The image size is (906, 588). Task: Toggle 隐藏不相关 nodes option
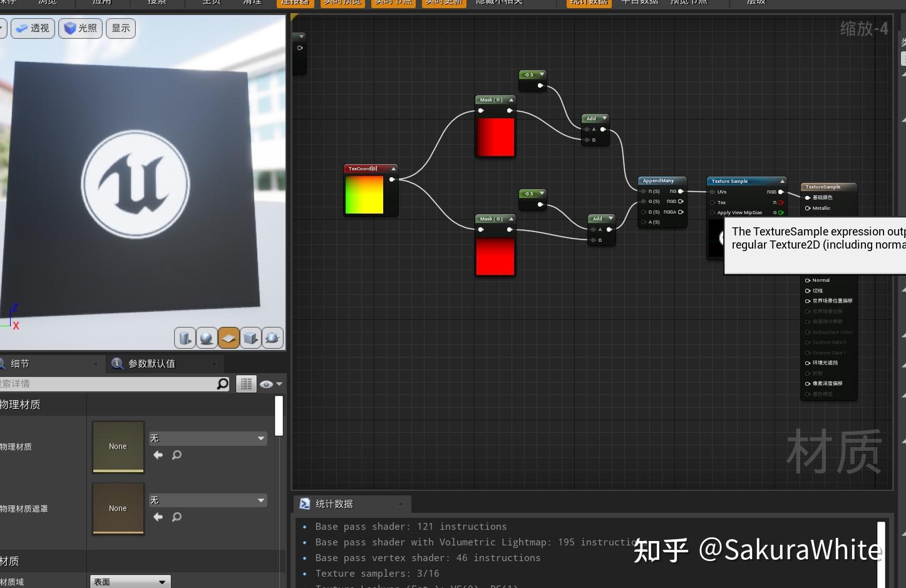[499, 3]
